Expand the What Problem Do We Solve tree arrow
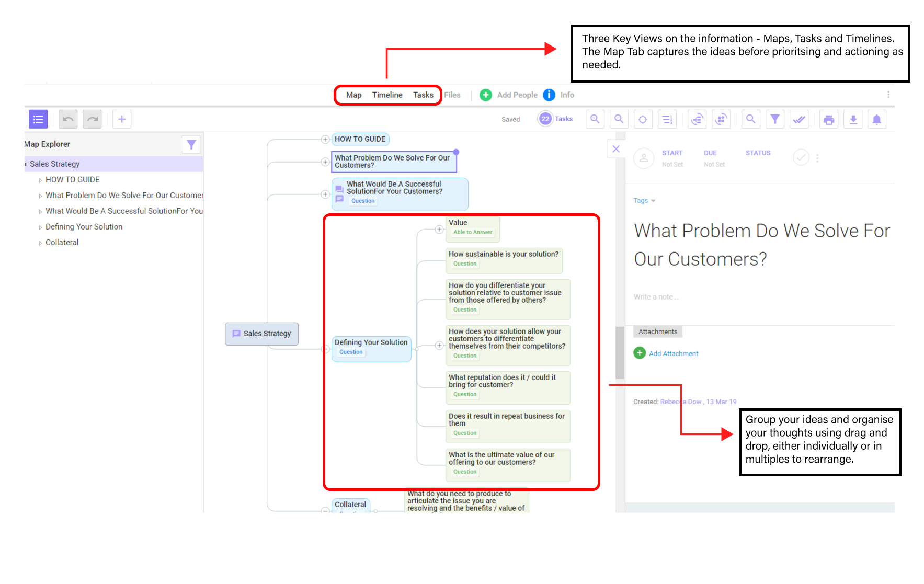This screenshot has width=924, height=584. (40, 196)
